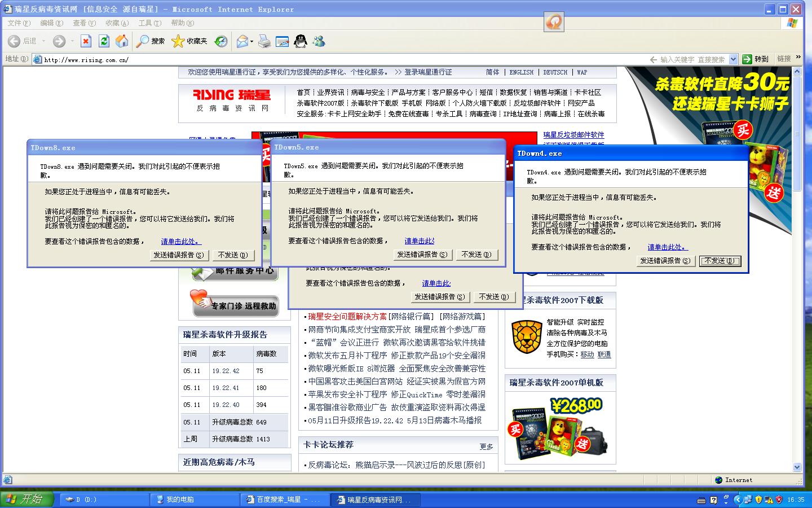
Task: Open the Start (开始) menu
Action: point(27,499)
